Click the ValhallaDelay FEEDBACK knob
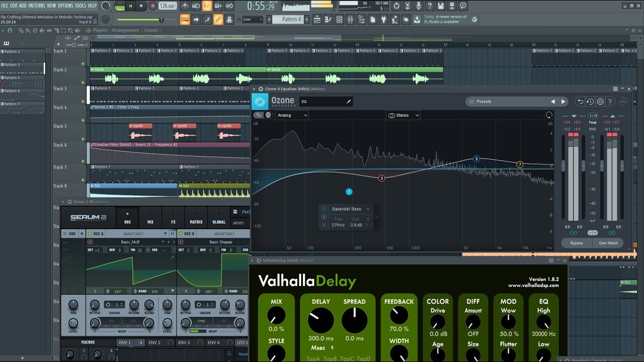This screenshot has height=362, width=644. (399, 315)
